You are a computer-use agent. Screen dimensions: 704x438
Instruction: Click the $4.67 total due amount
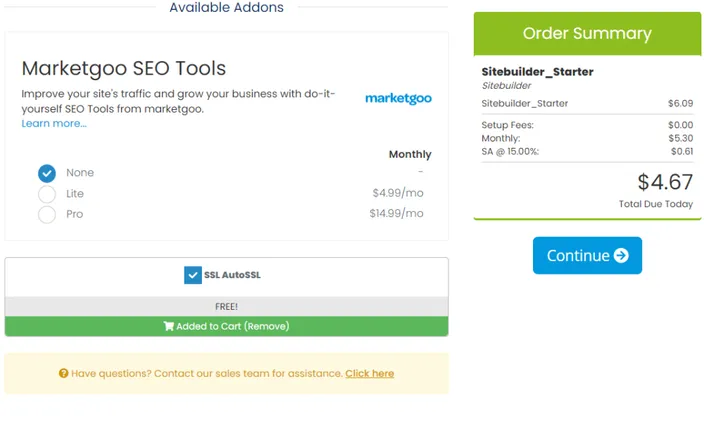(x=665, y=182)
